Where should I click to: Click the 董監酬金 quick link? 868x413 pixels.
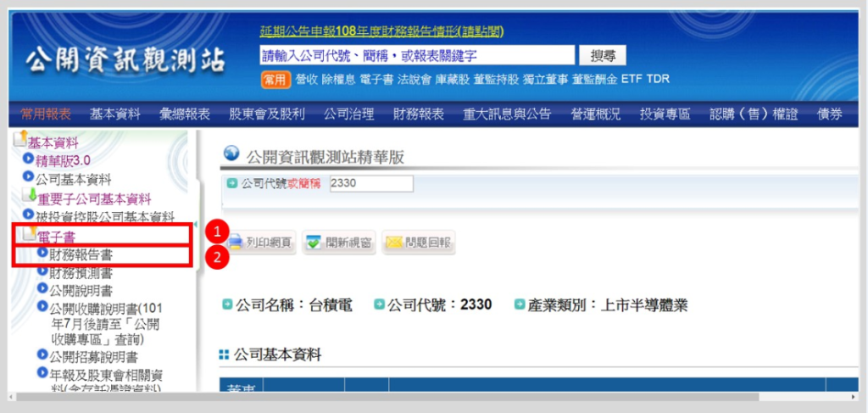(594, 79)
